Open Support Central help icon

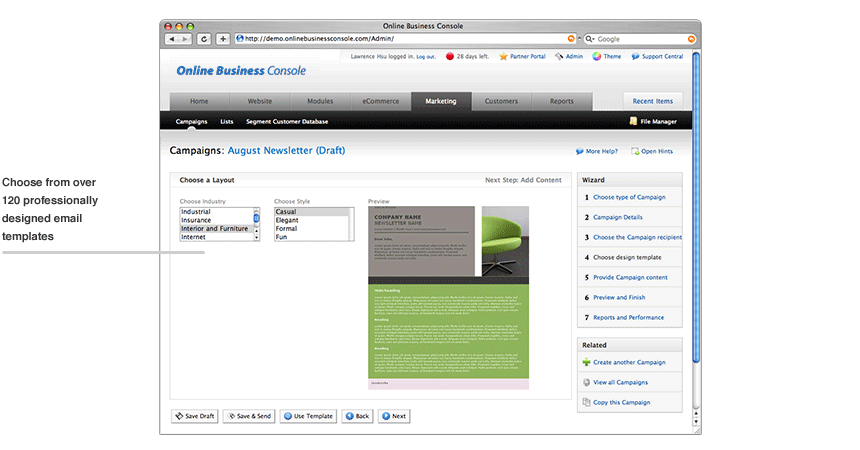[x=634, y=57]
